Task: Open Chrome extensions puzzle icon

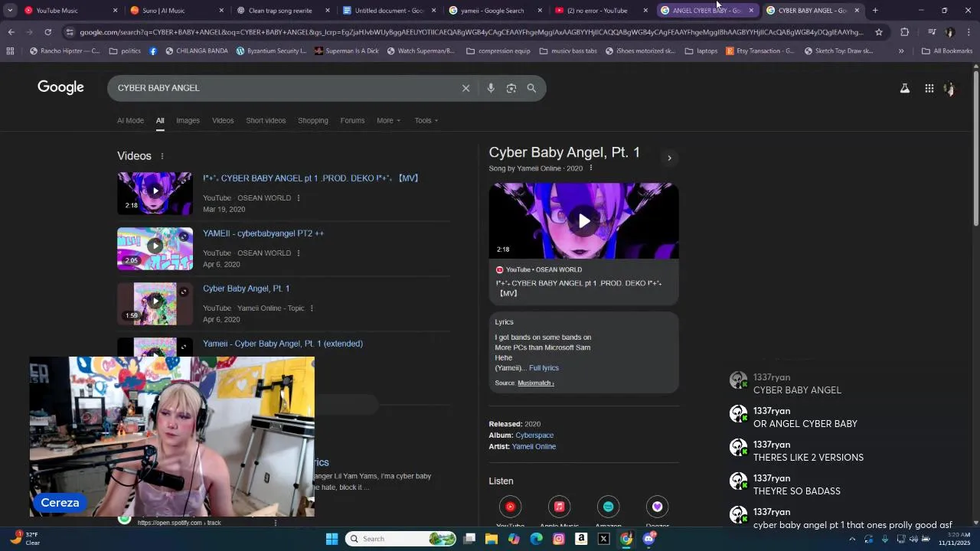Action: click(905, 32)
